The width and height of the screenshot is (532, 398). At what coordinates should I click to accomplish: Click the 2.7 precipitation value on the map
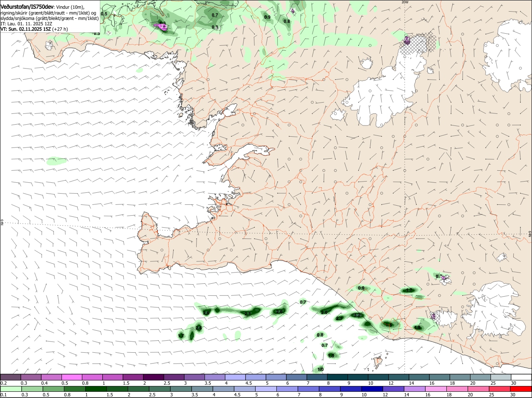(340, 318)
